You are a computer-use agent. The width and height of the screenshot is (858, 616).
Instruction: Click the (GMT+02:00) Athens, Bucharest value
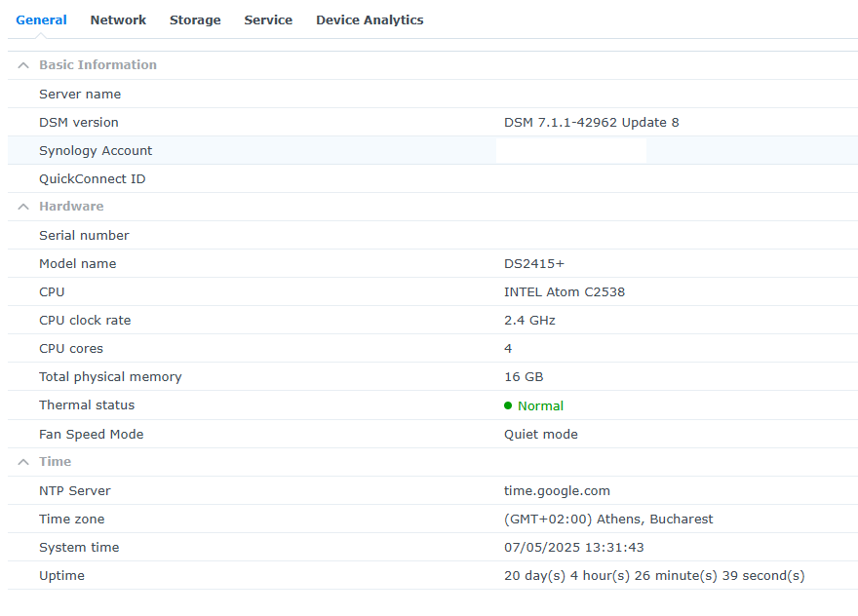point(608,520)
